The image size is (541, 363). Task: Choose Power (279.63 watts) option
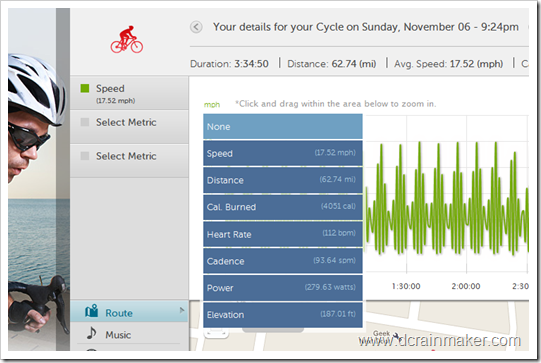[283, 288]
